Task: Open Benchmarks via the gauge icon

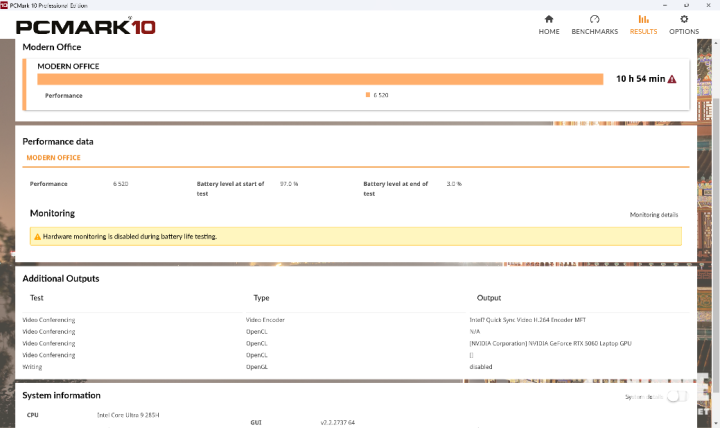Action: point(594,19)
